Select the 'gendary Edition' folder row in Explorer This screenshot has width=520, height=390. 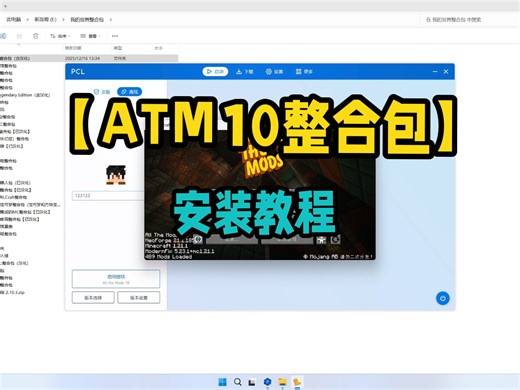click(25, 95)
